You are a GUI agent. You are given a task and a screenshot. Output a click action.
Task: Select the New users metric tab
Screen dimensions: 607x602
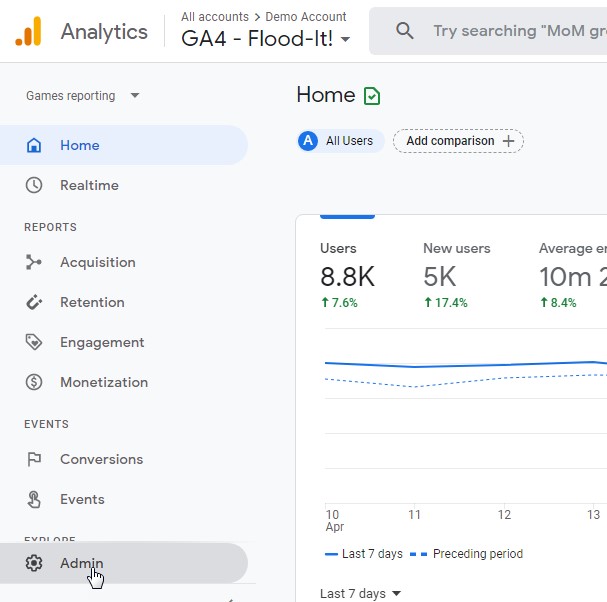pyautogui.click(x=457, y=274)
